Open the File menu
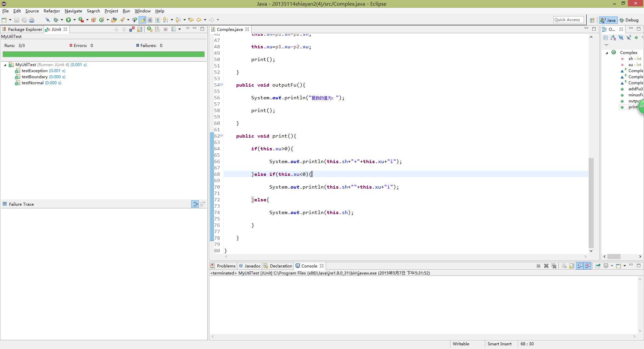Screen dimensions: 644x349 [5, 11]
